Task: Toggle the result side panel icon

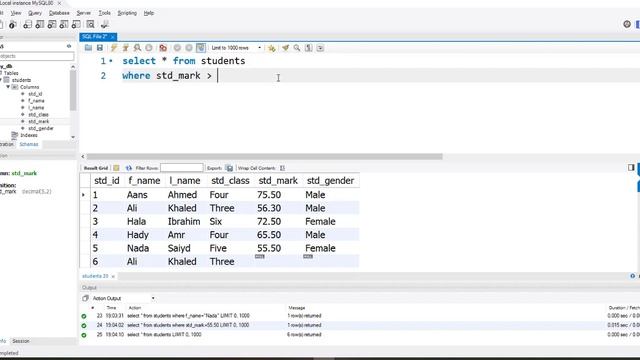Action: (x=631, y=167)
